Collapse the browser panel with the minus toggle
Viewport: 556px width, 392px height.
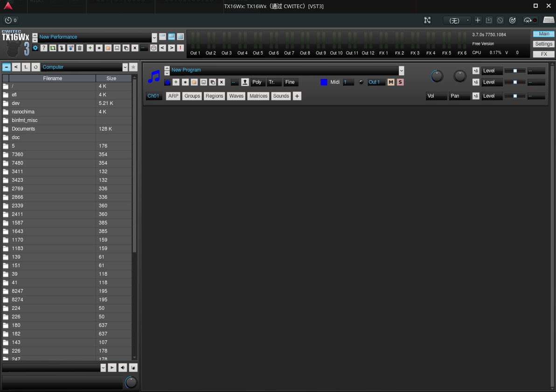(7, 67)
